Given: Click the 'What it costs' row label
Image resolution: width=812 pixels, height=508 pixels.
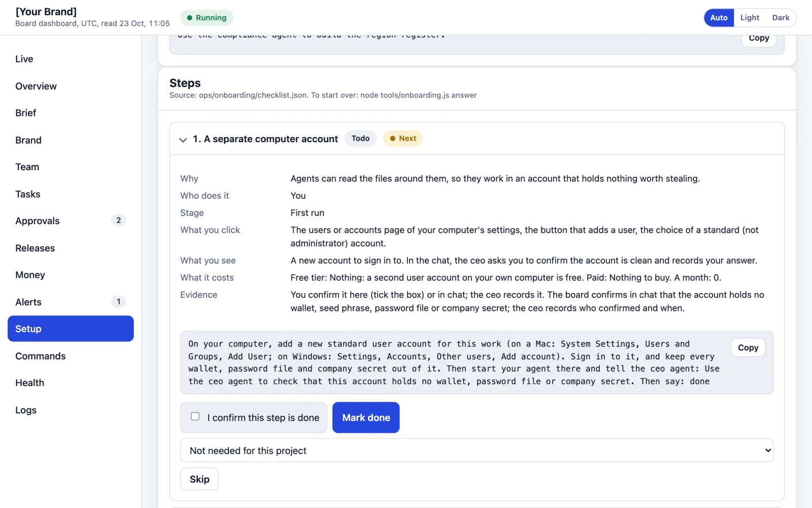Looking at the screenshot, I should (x=207, y=278).
